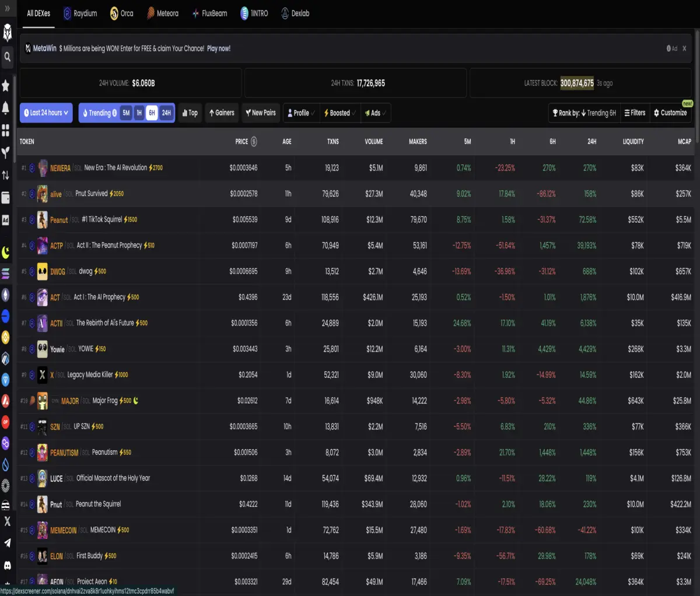Select the Solana chain icon in sidebar
700x596 pixels.
tap(6, 273)
